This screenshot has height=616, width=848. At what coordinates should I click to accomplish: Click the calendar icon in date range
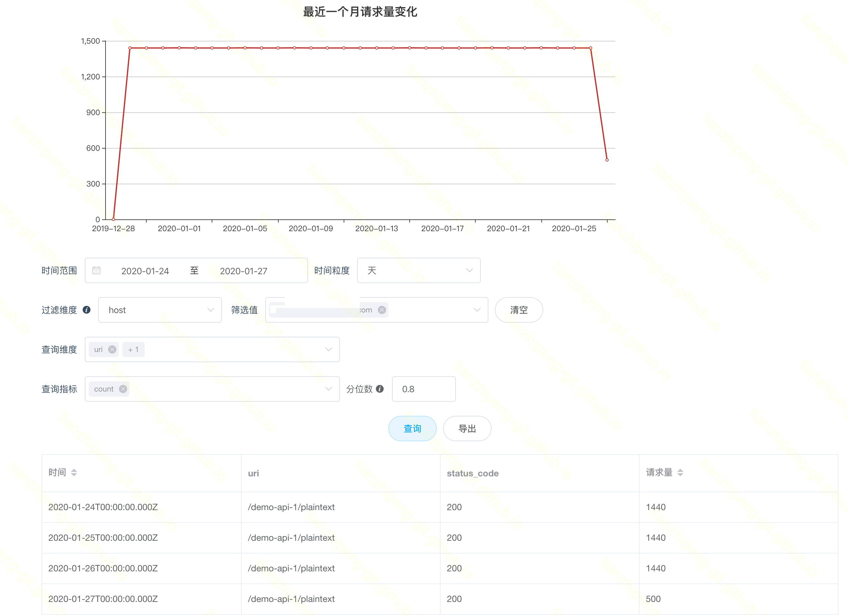click(x=97, y=270)
